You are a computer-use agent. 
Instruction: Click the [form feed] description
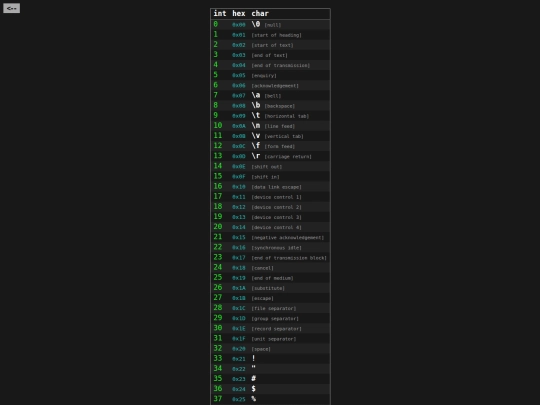280,146
